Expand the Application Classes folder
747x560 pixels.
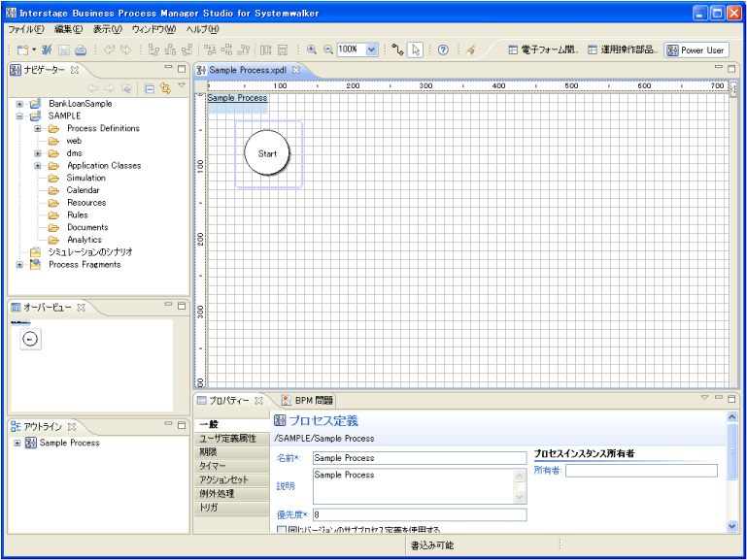[38, 166]
